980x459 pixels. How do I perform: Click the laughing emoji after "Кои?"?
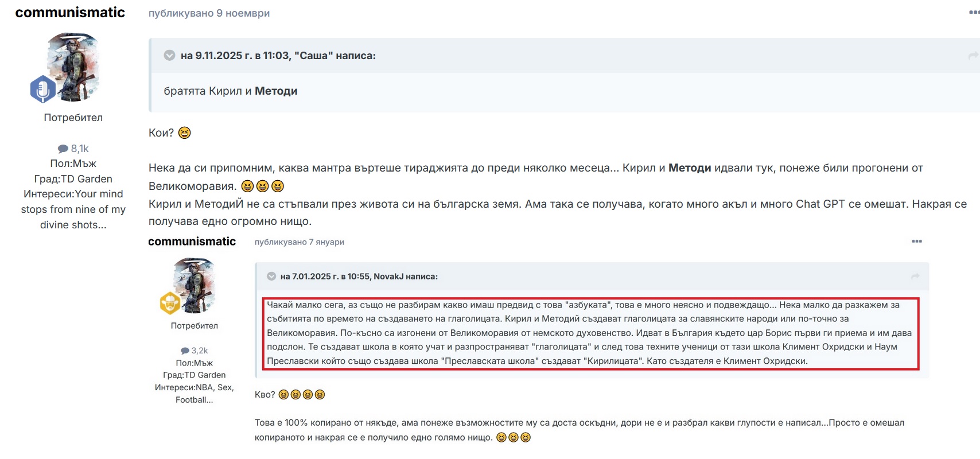tap(184, 133)
